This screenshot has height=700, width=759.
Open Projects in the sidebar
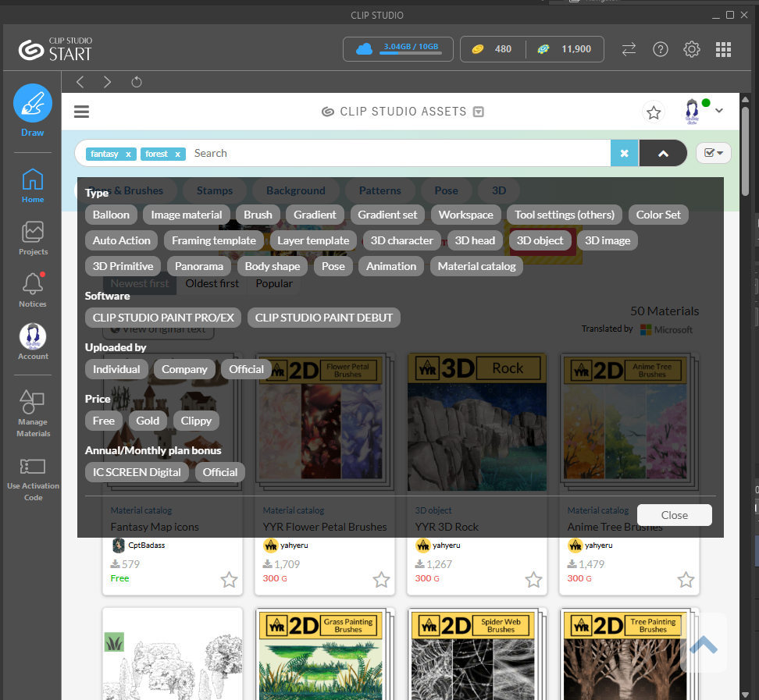coord(33,238)
